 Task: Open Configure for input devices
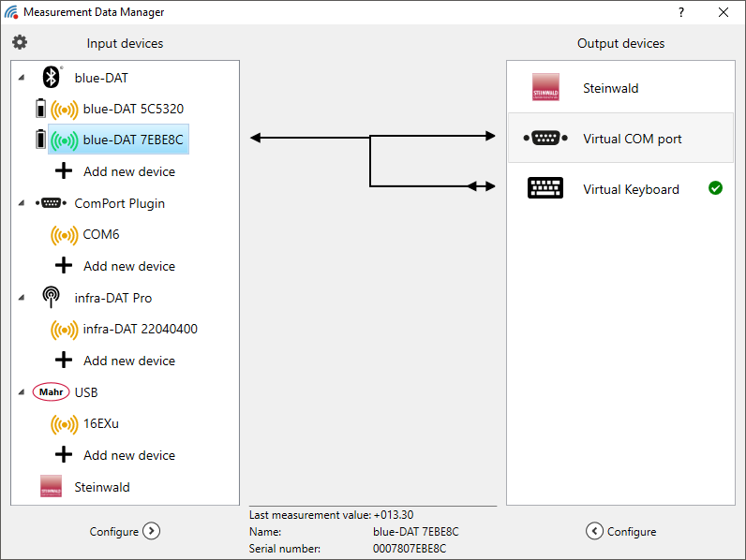click(125, 531)
